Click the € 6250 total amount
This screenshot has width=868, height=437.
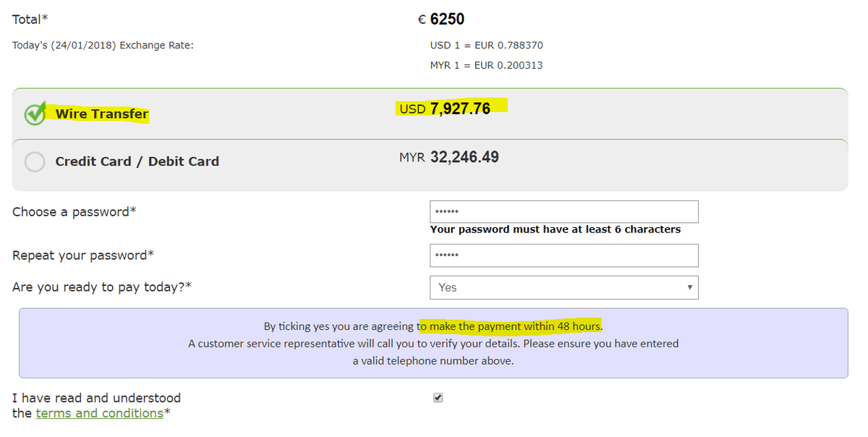[441, 20]
